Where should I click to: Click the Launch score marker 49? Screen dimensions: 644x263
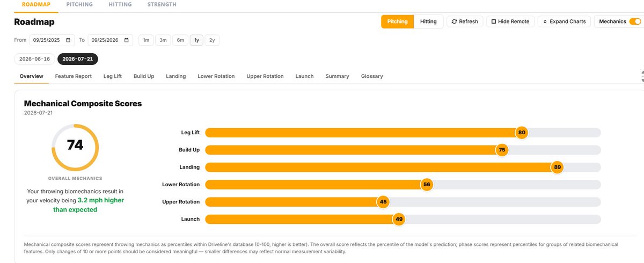point(399,219)
